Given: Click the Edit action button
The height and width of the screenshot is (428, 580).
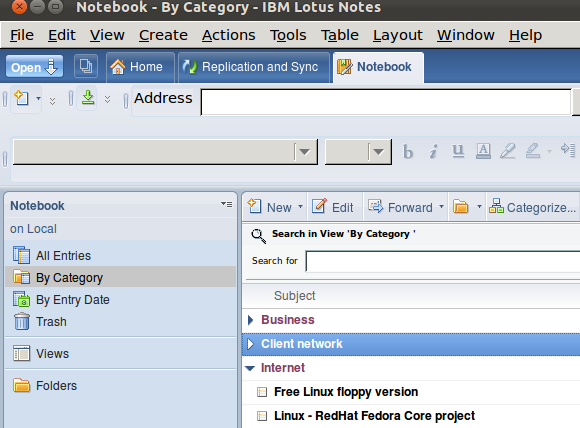Looking at the screenshot, I should point(333,207).
